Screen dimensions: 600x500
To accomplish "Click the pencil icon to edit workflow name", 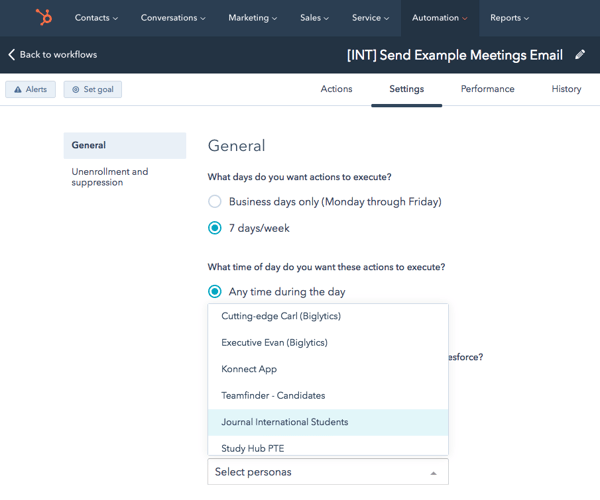I will (580, 55).
